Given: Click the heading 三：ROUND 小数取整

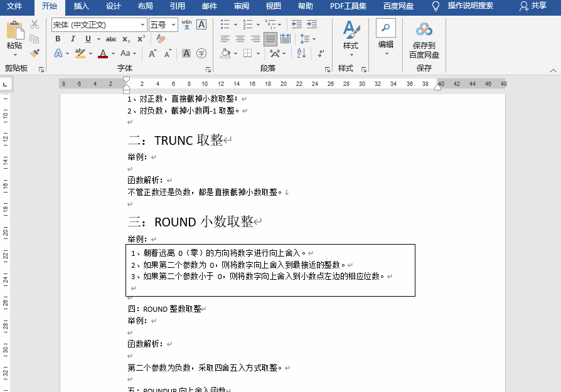Looking at the screenshot, I should click(191, 221).
